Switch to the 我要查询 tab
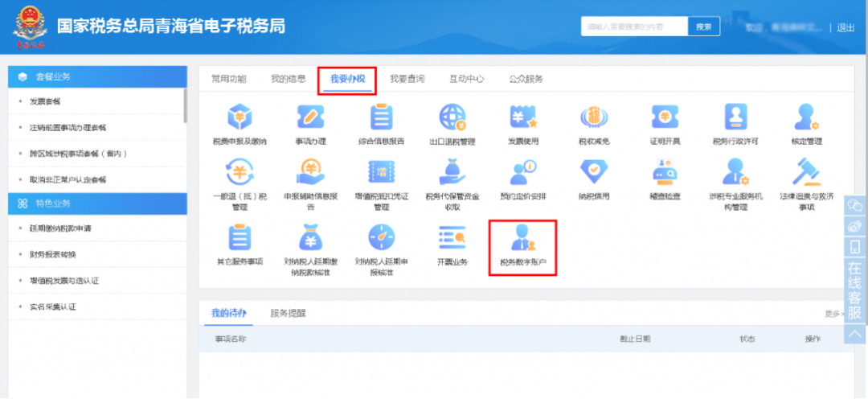The width and height of the screenshot is (868, 399). (x=407, y=79)
